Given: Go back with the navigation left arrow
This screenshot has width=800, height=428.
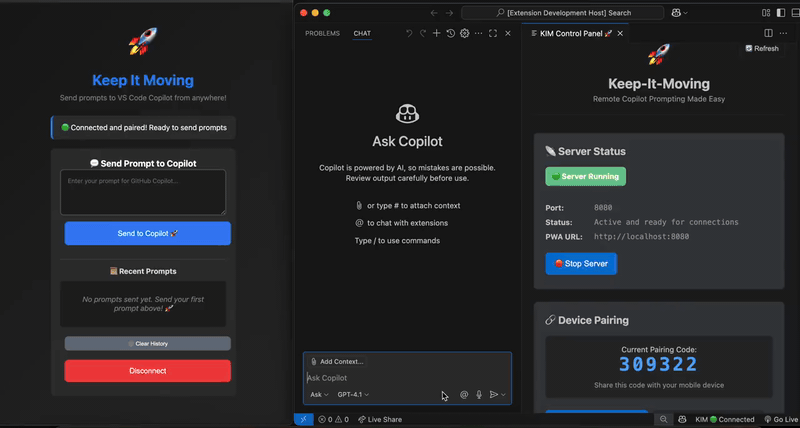Looking at the screenshot, I should (434, 13).
